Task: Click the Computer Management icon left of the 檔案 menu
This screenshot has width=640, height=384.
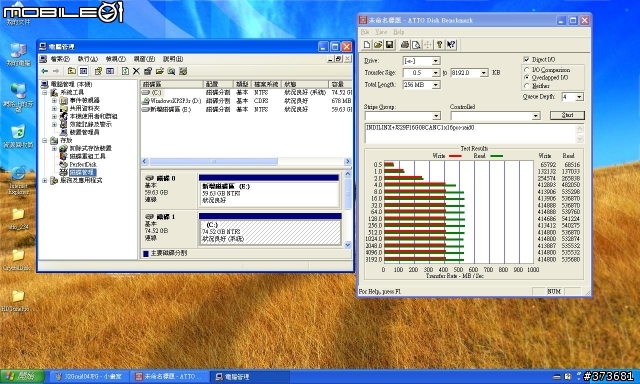Action: tap(43, 59)
